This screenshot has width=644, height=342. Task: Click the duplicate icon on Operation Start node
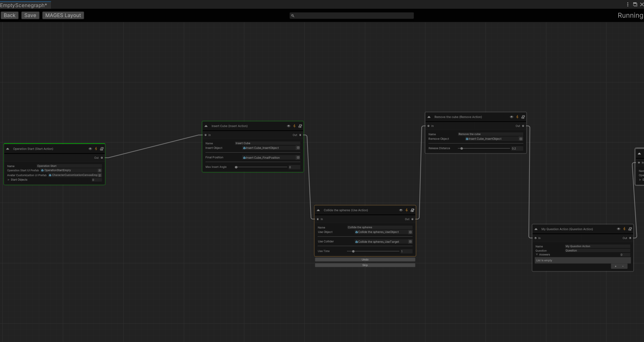pyautogui.click(x=102, y=149)
